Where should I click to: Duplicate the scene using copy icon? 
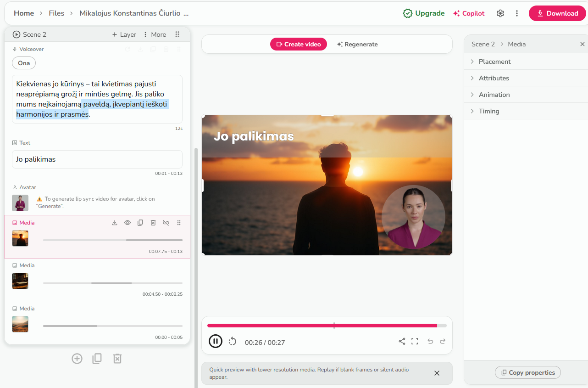(97, 359)
